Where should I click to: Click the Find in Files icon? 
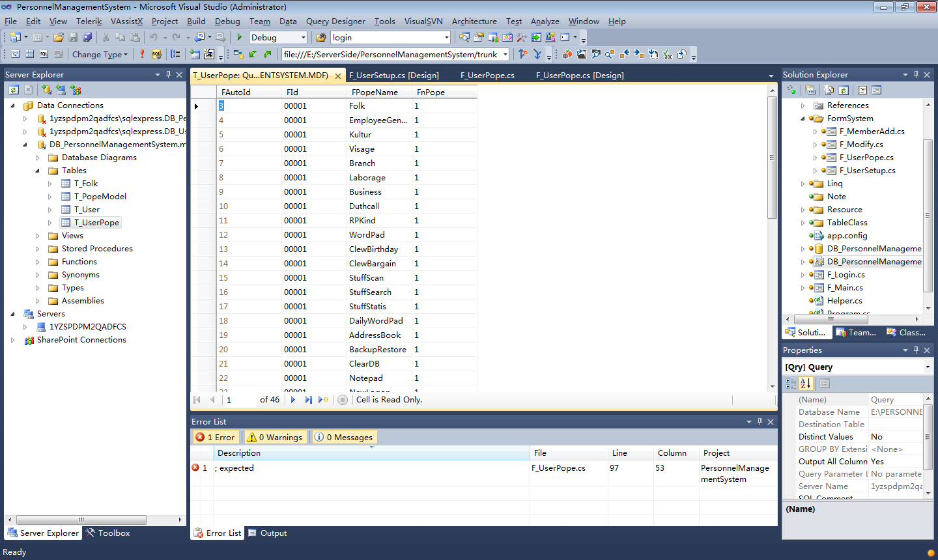[320, 38]
